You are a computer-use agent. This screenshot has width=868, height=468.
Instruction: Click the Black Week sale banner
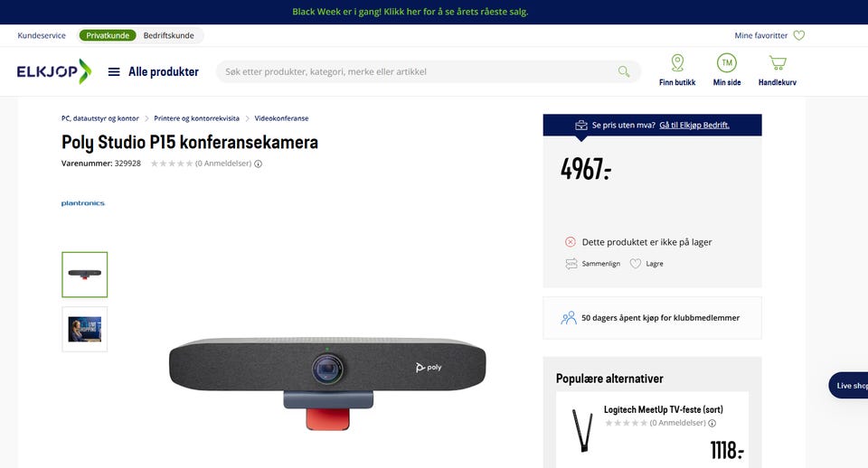coord(410,12)
